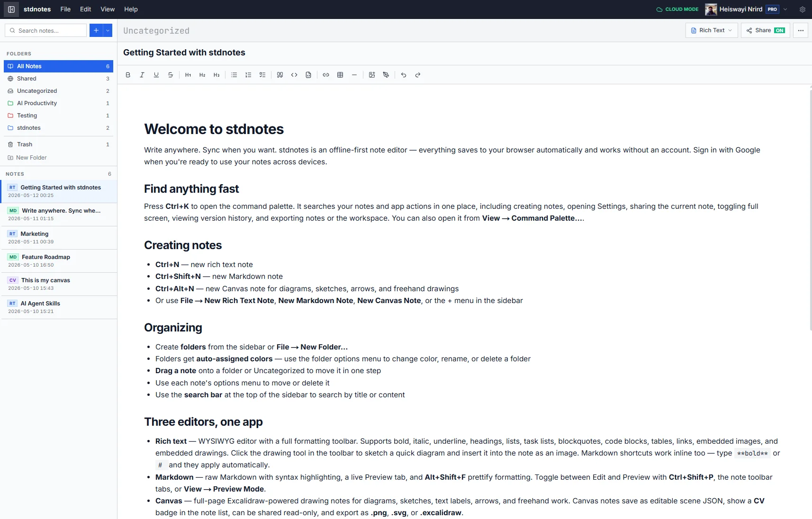The height and width of the screenshot is (519, 812).
Task: Focus the Search notes field
Action: point(46,30)
